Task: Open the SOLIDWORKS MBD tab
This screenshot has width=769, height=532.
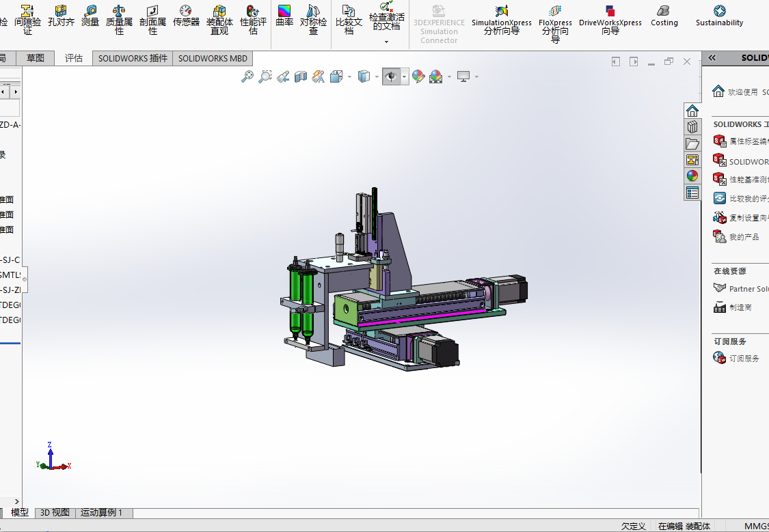Action: tap(213, 58)
